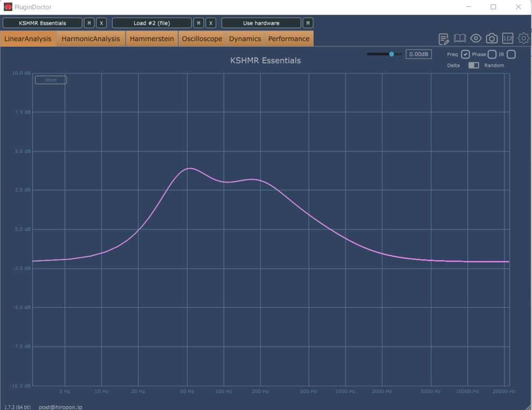
Task: Click the post@hiropon.jp text in status bar
Action: click(x=60, y=407)
